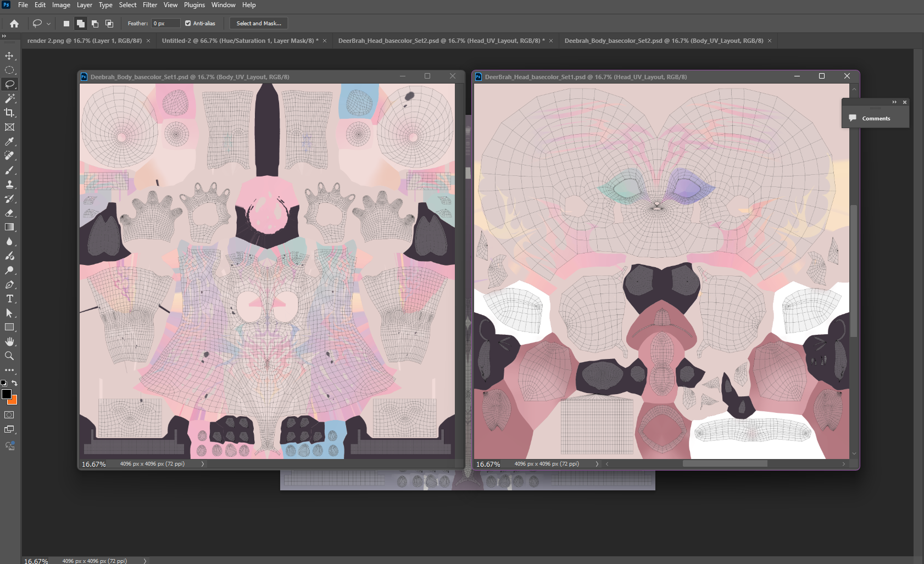The image size is (924, 564).
Task: Select the Move tool
Action: click(x=9, y=56)
